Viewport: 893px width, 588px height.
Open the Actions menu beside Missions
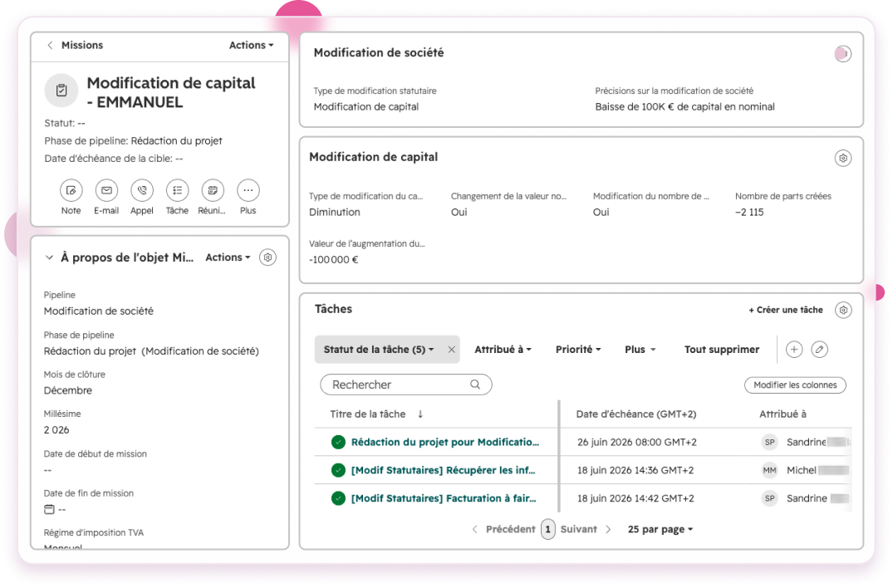pos(251,45)
